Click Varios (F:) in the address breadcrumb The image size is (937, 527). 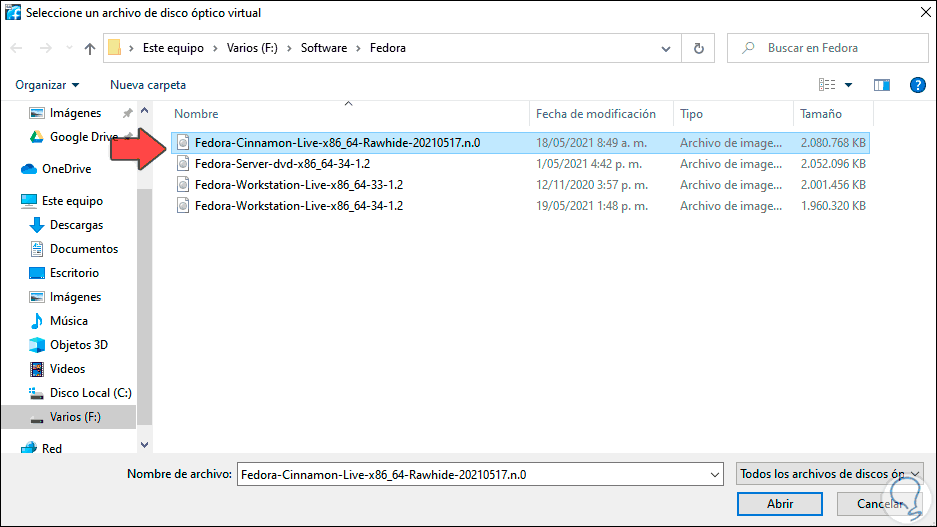[252, 48]
